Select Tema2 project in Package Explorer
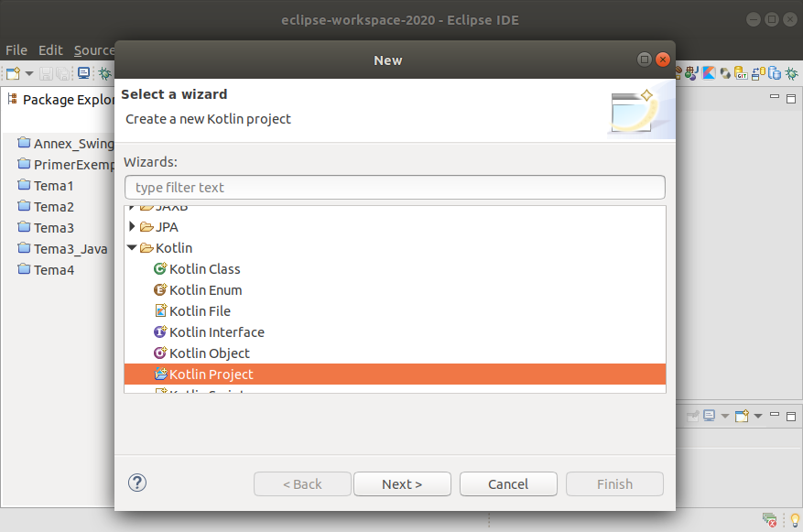This screenshot has height=532, width=803. coord(46,206)
